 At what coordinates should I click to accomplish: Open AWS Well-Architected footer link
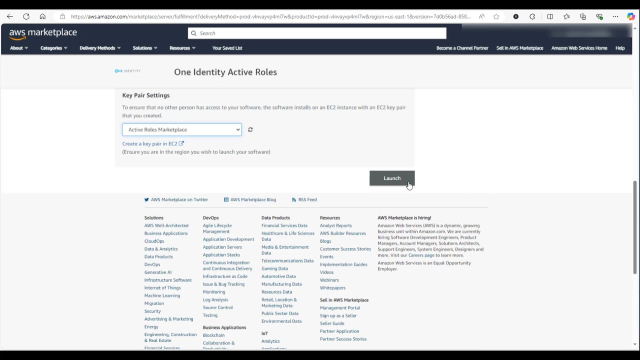[x=166, y=225]
